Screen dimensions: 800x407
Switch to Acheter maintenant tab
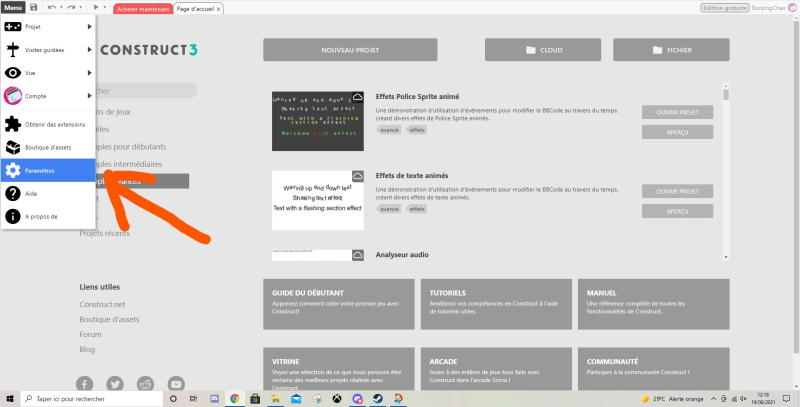pyautogui.click(x=143, y=9)
